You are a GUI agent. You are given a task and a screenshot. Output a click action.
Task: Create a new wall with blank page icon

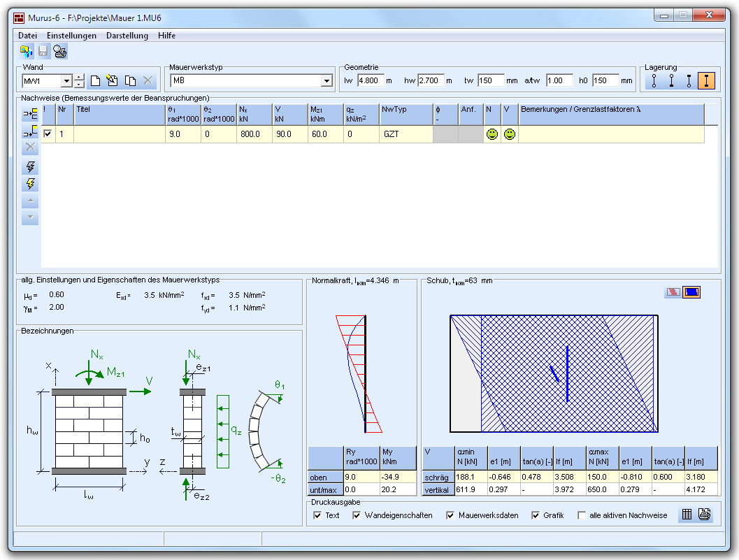click(96, 81)
